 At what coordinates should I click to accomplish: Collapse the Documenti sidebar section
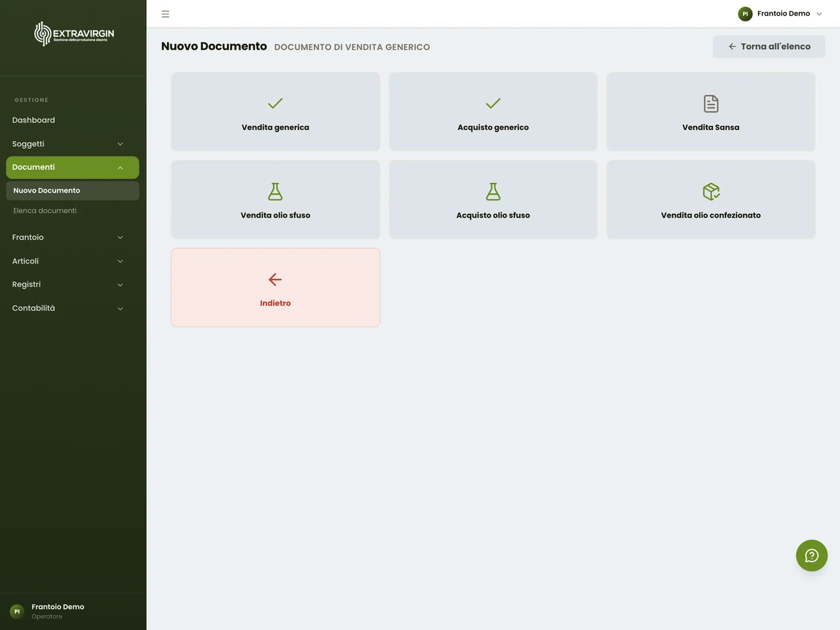coord(72,167)
